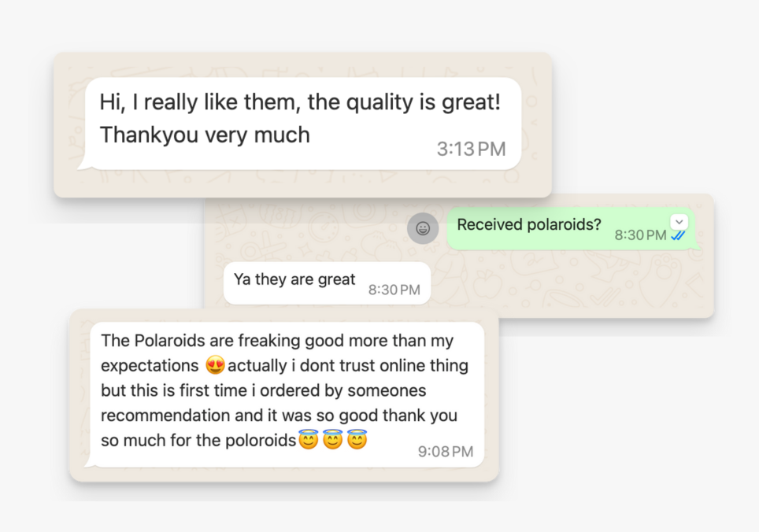The image size is (759, 532).
Task: Click the blue double-check read receipt
Action: pyautogui.click(x=679, y=235)
